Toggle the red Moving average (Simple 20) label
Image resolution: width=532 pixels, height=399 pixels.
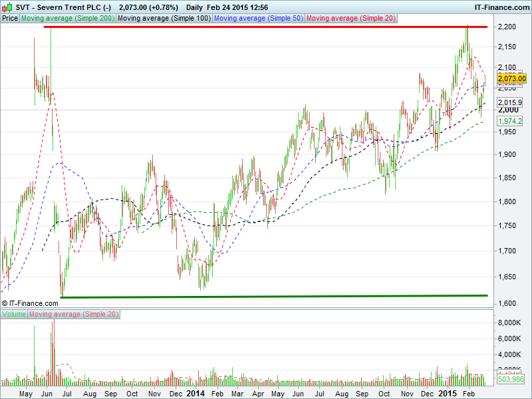[350, 19]
